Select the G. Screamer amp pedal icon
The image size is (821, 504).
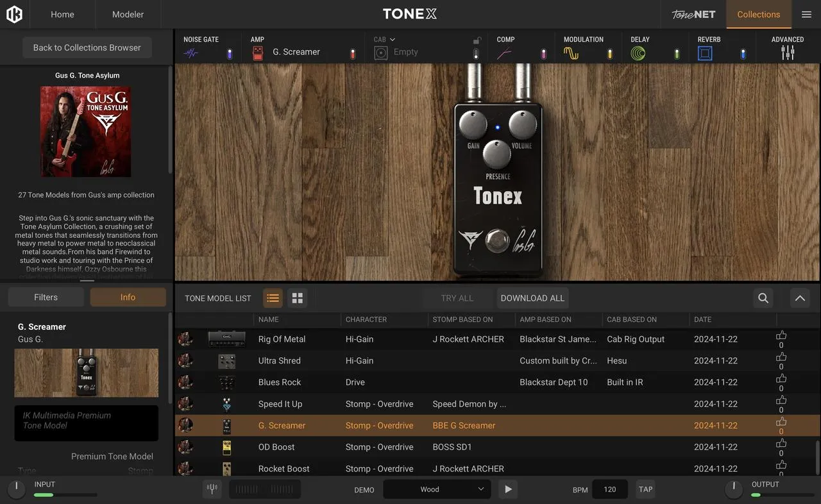click(258, 53)
